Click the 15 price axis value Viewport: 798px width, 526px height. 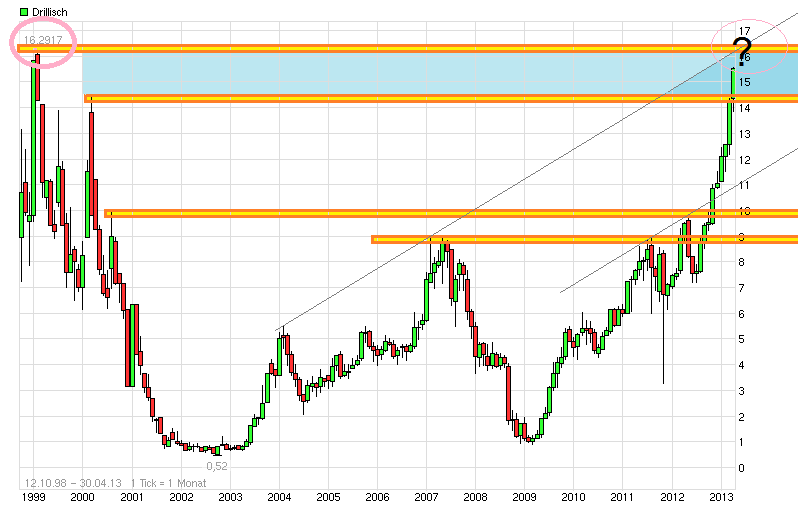pos(745,82)
